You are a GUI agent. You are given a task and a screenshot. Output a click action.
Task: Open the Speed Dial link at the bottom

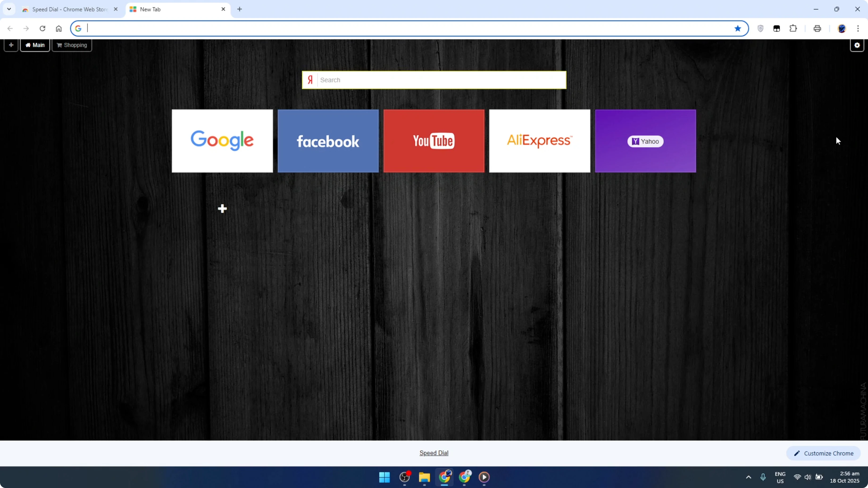click(434, 453)
